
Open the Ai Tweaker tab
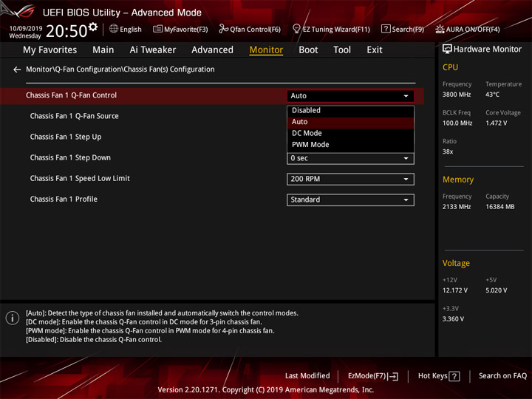point(153,50)
